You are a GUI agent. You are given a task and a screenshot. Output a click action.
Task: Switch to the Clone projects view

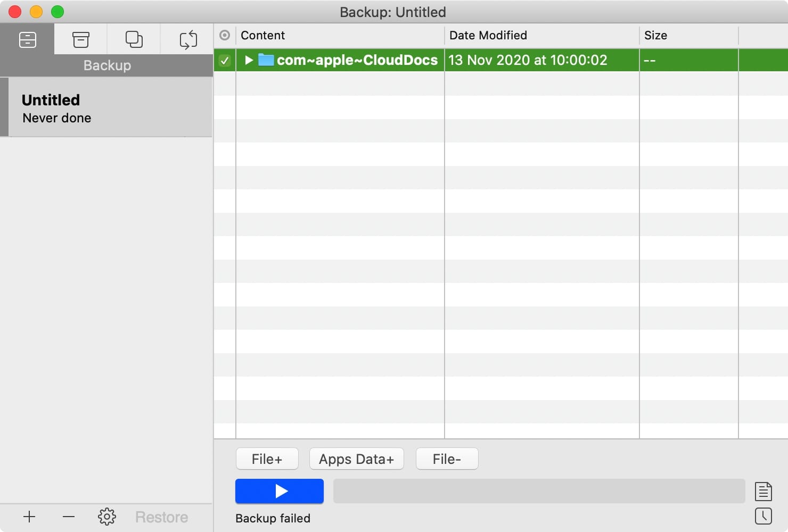click(x=134, y=39)
